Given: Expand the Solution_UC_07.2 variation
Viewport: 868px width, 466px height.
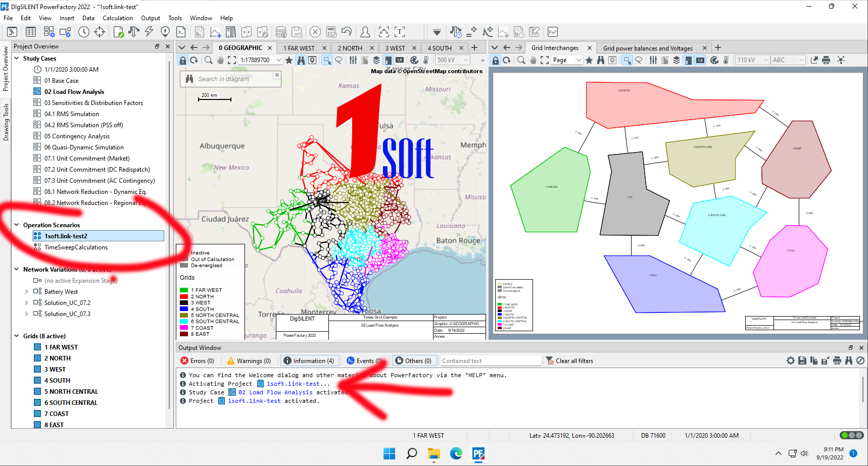Looking at the screenshot, I should tap(27, 302).
